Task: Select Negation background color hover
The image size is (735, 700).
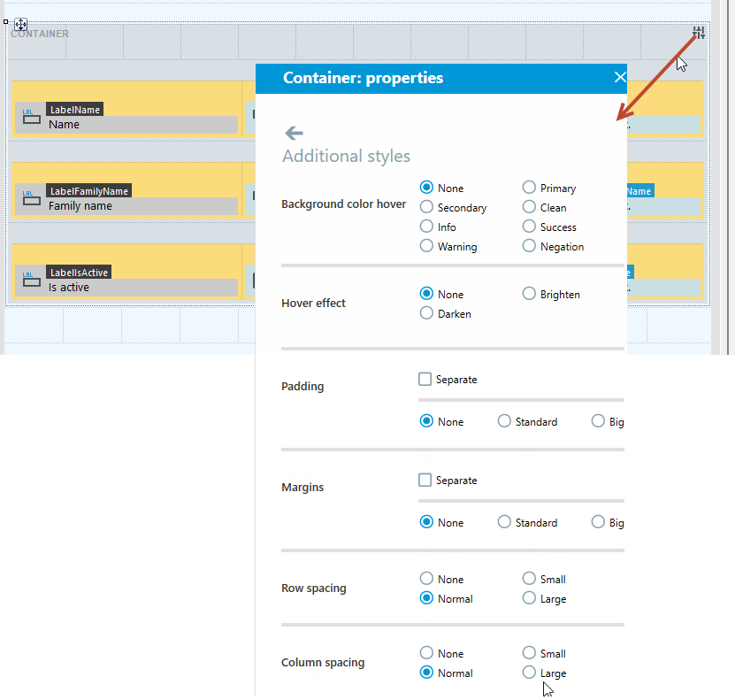Action: (x=529, y=246)
